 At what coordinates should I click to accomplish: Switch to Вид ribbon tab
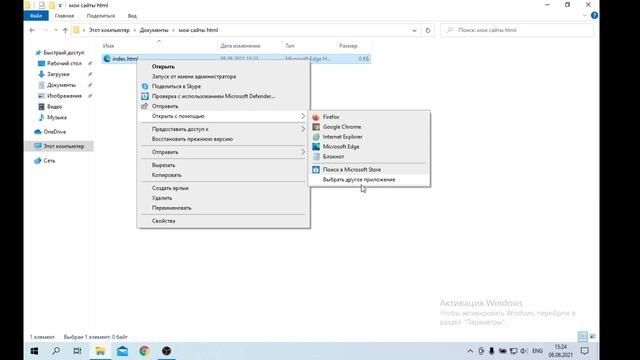(132, 16)
